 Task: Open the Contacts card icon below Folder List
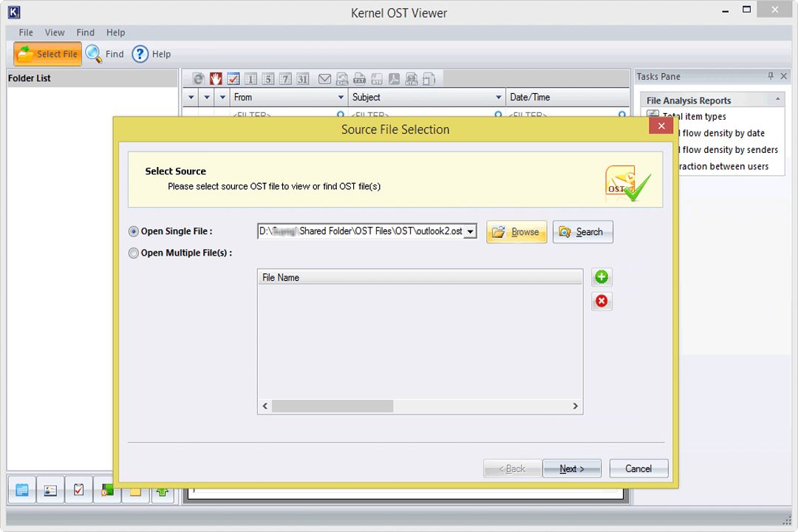coord(50,490)
